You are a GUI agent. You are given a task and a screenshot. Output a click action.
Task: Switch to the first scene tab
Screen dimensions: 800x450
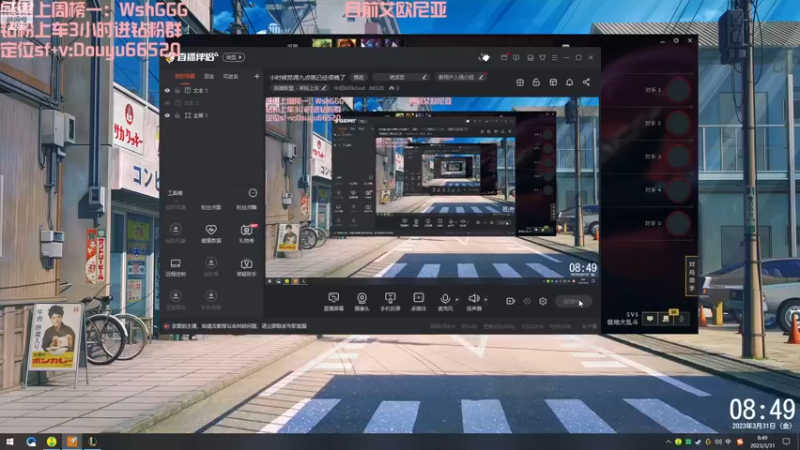pos(185,77)
